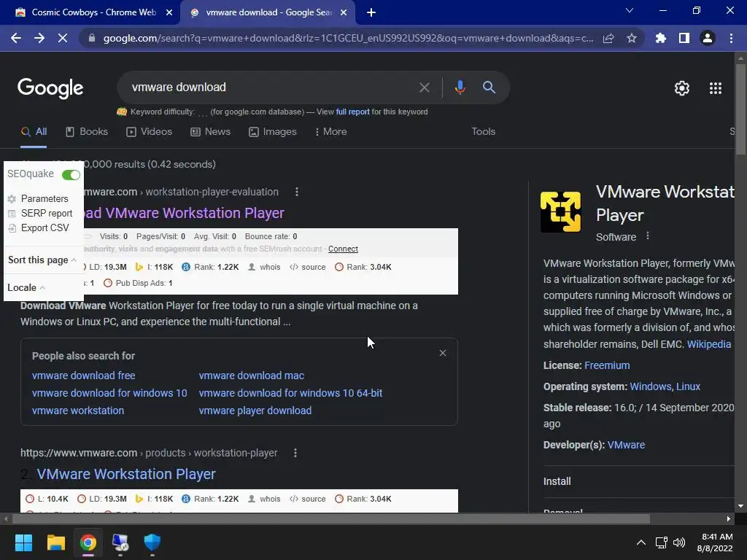Clear the search box with the X

[424, 87]
